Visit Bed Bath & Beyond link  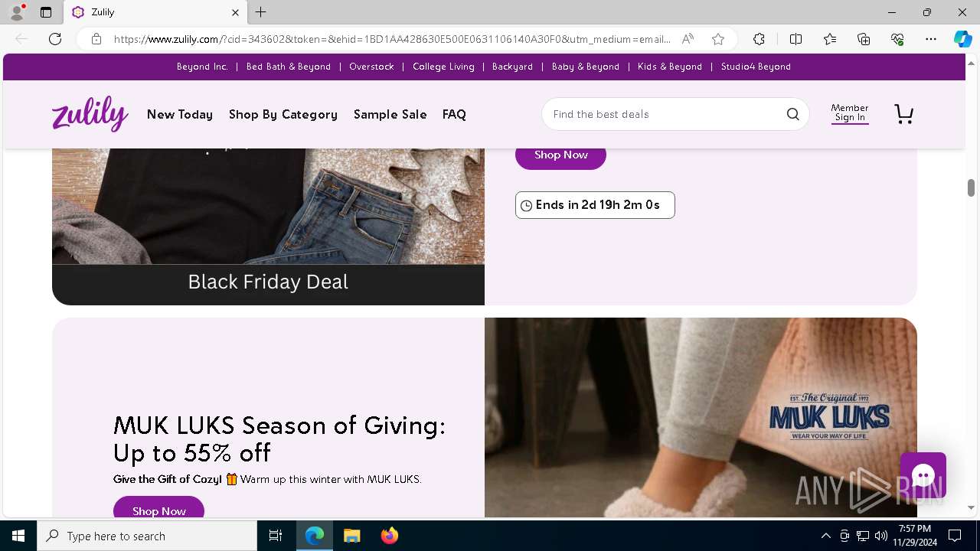[x=289, y=67]
